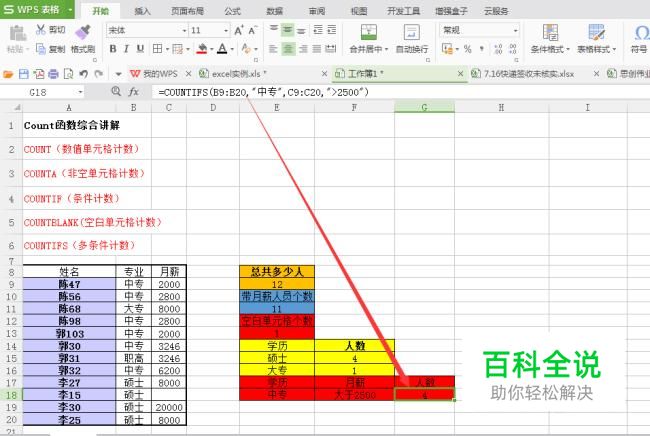Switch to the 视图 (View) ribbon tab
650x436 pixels.
click(359, 11)
